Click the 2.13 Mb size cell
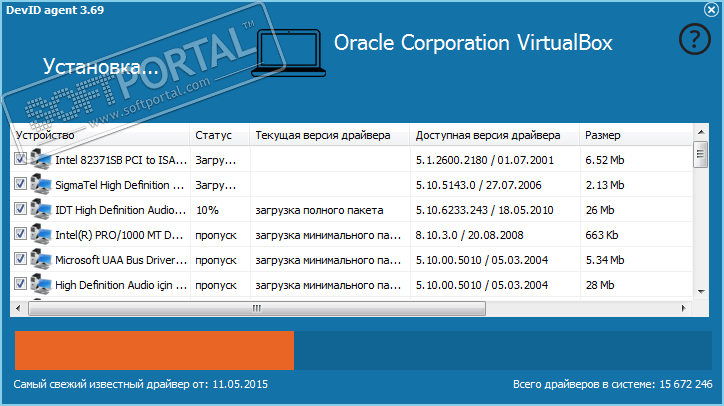This screenshot has height=406, width=724. coord(604,185)
